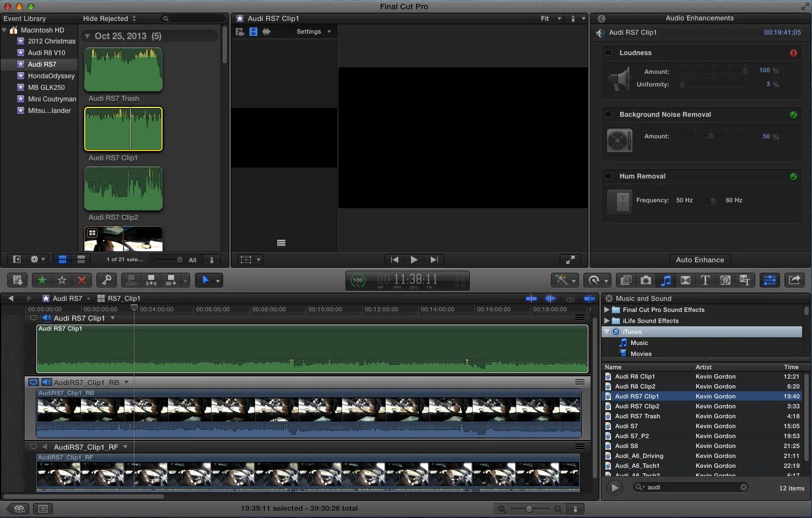Image resolution: width=812 pixels, height=518 pixels.
Task: Click the unrate outlined star icon
Action: click(x=62, y=280)
